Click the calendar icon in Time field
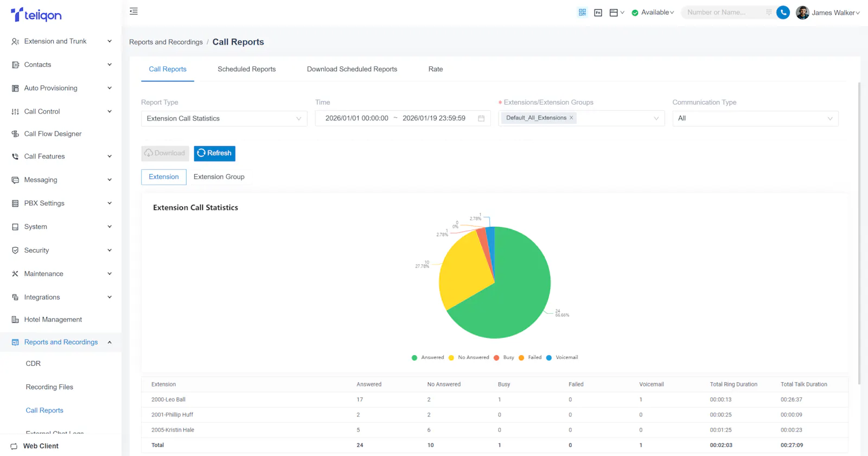868x456 pixels. click(481, 118)
